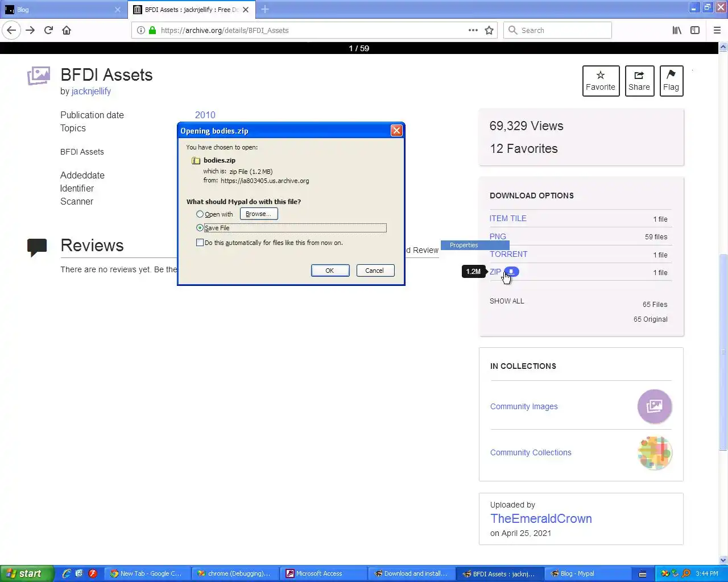Select the BFDI Assets browser tab
Viewport: 728px width, 582px height.
click(192, 10)
